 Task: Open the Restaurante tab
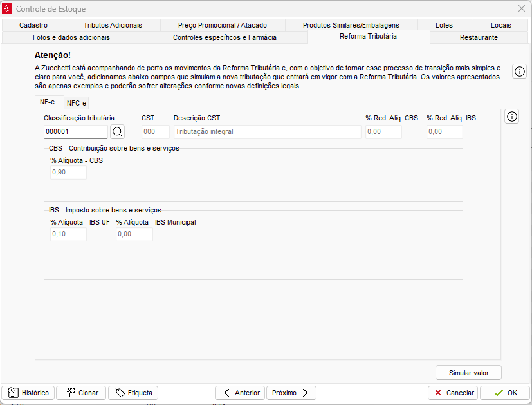(x=479, y=37)
